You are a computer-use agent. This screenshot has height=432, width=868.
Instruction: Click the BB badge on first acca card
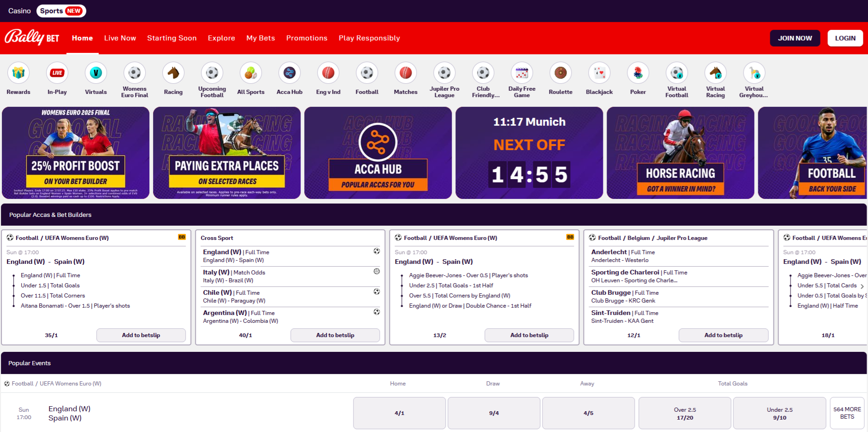[x=182, y=237]
